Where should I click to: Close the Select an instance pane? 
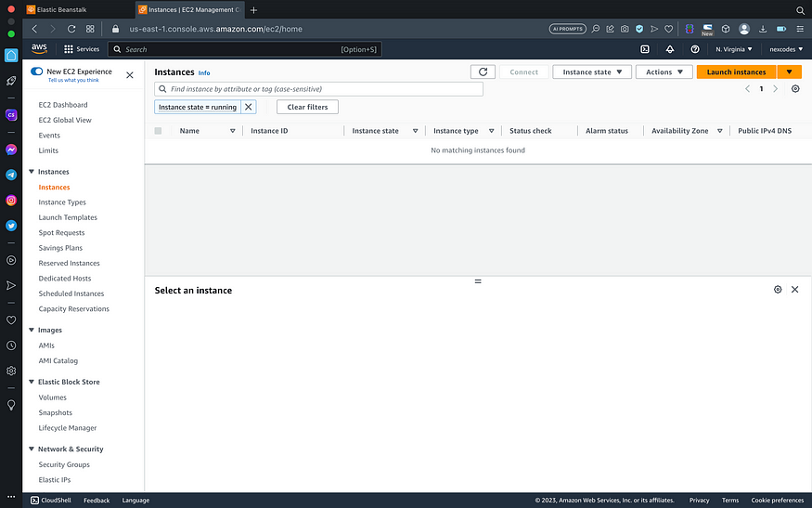[x=795, y=289]
